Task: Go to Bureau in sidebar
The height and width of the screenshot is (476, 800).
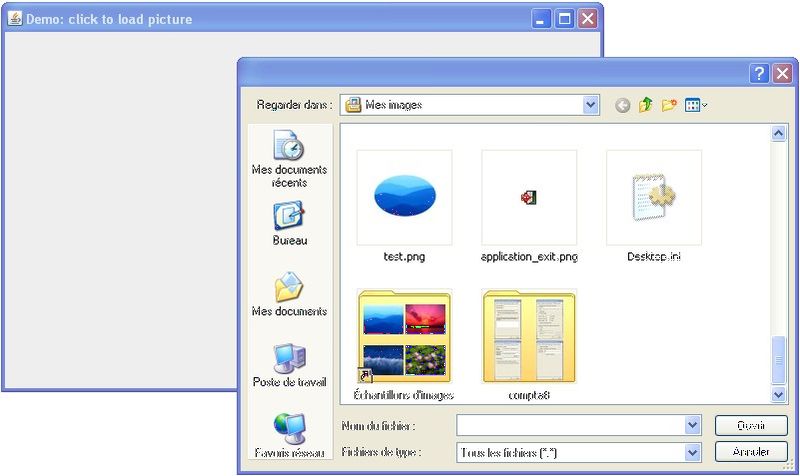Action: (289, 224)
